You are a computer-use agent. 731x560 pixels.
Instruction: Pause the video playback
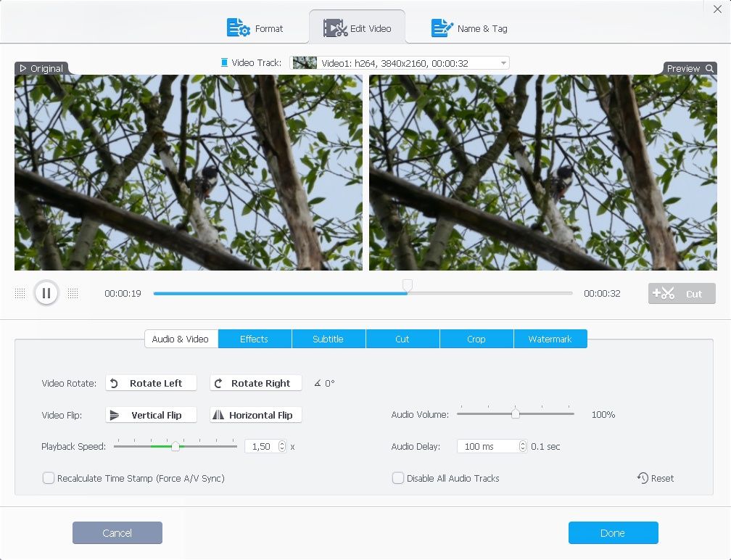click(46, 293)
